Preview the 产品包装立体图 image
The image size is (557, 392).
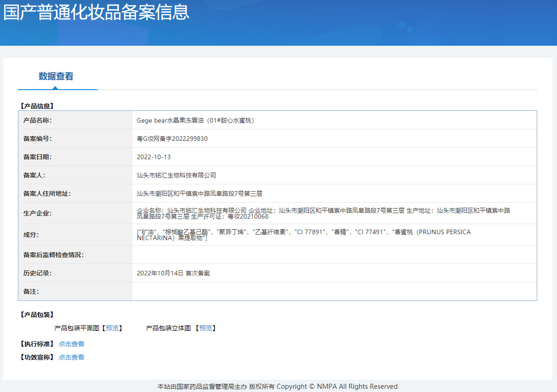coord(205,328)
